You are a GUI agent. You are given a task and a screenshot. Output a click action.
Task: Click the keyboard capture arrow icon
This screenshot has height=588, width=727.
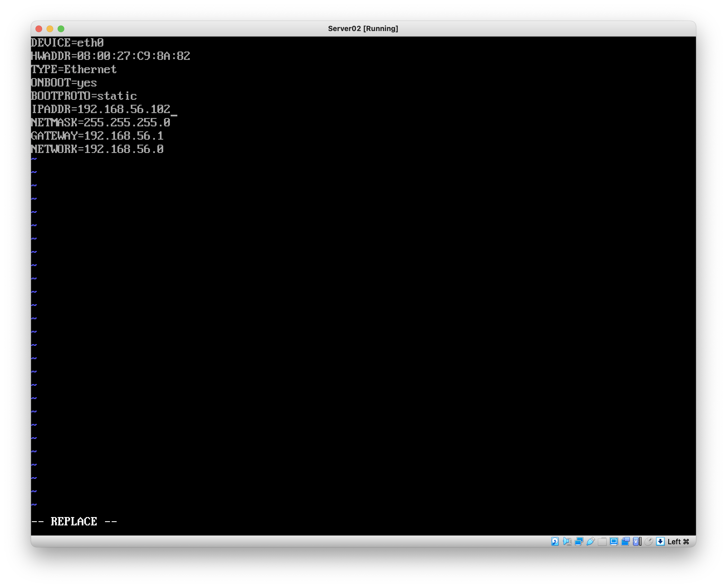tap(660, 541)
